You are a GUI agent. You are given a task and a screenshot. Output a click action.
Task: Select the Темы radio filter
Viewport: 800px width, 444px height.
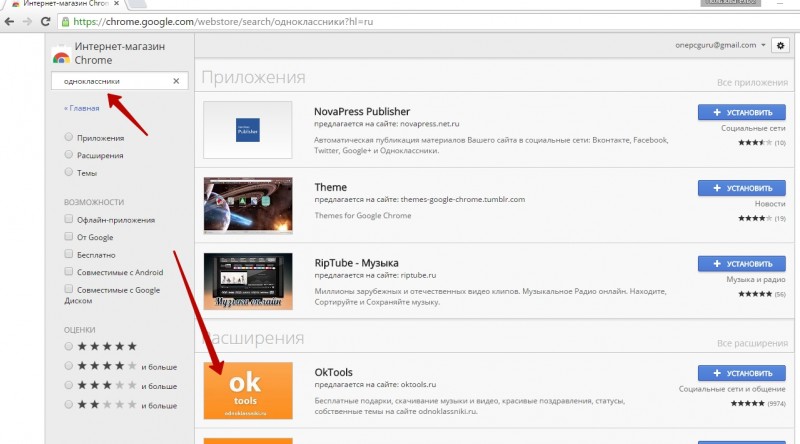[x=68, y=171]
